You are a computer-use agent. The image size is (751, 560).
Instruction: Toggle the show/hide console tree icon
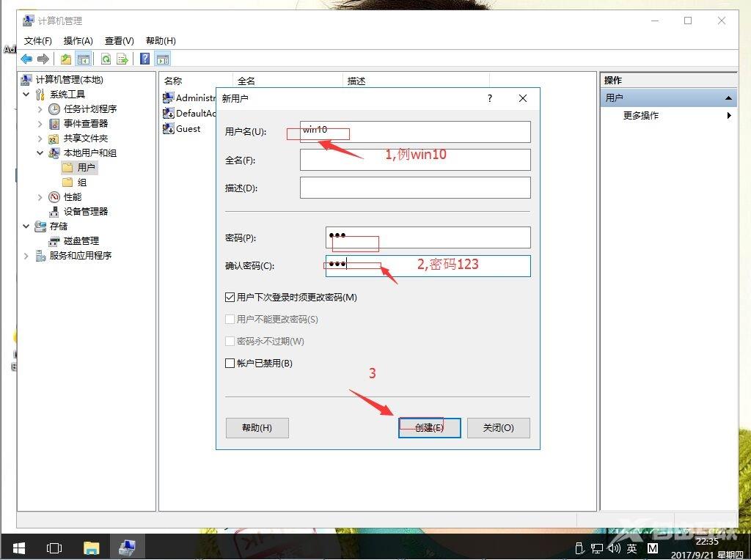tap(84, 59)
